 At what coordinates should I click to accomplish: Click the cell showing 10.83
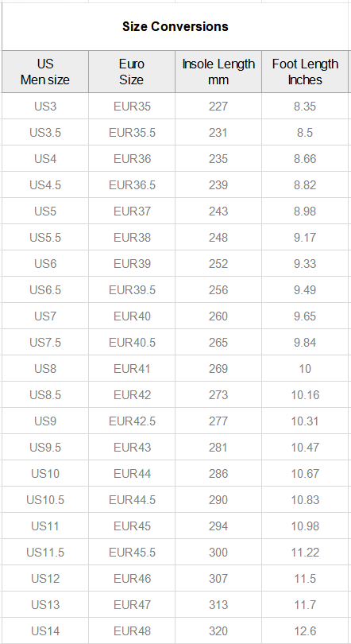pos(305,500)
